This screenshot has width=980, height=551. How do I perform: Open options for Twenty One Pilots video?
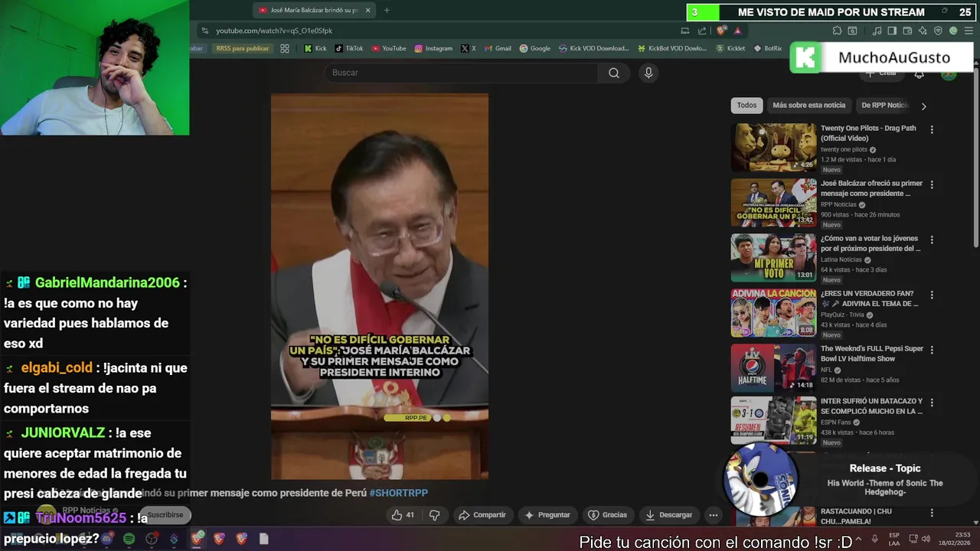[932, 129]
